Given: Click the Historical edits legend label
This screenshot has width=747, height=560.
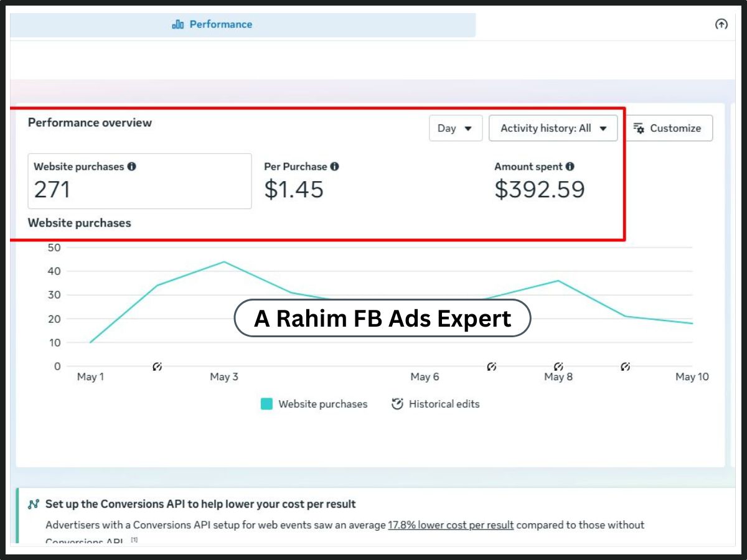Looking at the screenshot, I should coord(444,404).
